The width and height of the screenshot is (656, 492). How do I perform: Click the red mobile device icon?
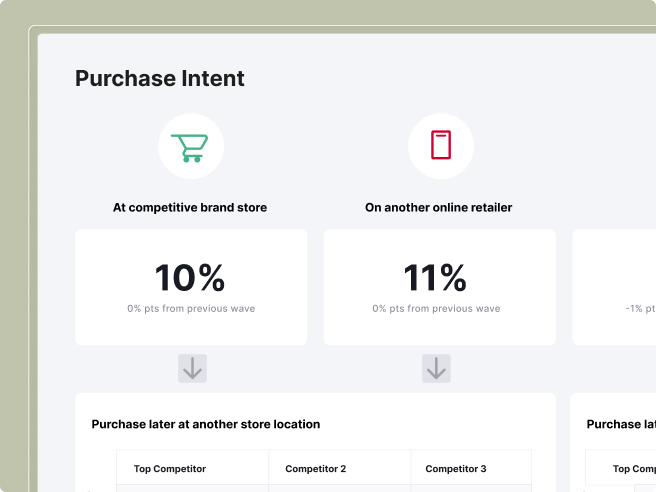[440, 146]
